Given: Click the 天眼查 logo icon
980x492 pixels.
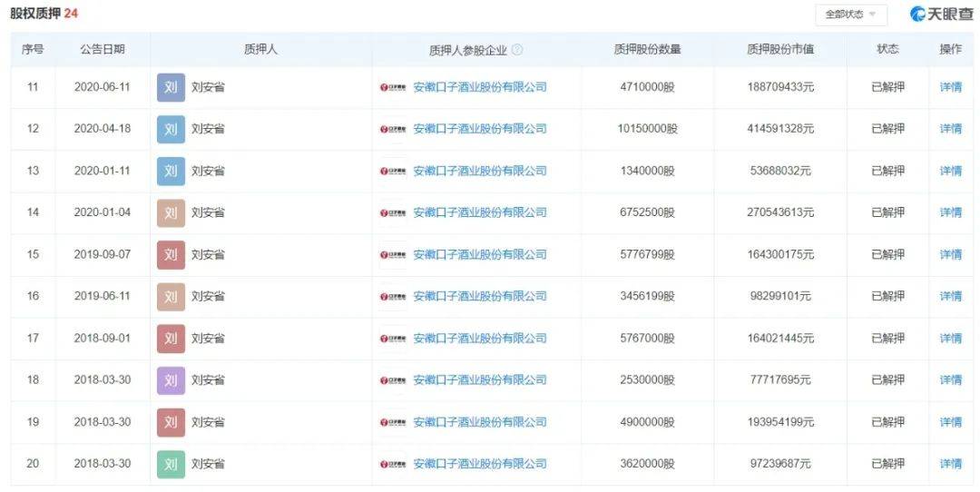Looking at the screenshot, I should (918, 15).
